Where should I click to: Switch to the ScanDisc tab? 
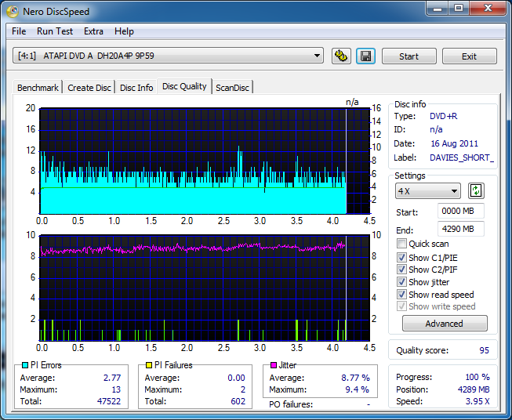click(233, 88)
